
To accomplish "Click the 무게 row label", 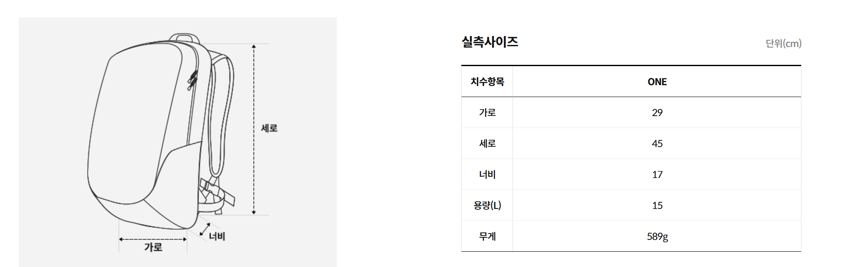I will coord(487,236).
